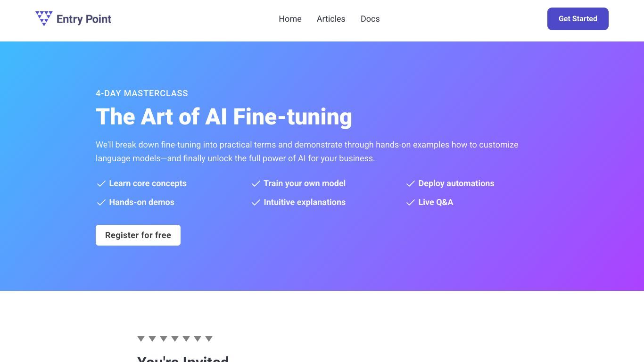The image size is (644, 362).
Task: Open the Docs navigation link
Action: [x=370, y=19]
